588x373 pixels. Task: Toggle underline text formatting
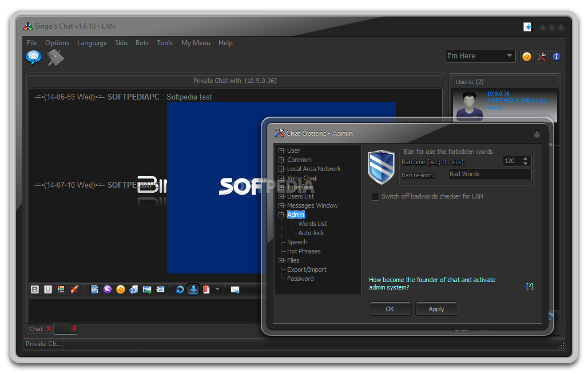click(x=48, y=289)
